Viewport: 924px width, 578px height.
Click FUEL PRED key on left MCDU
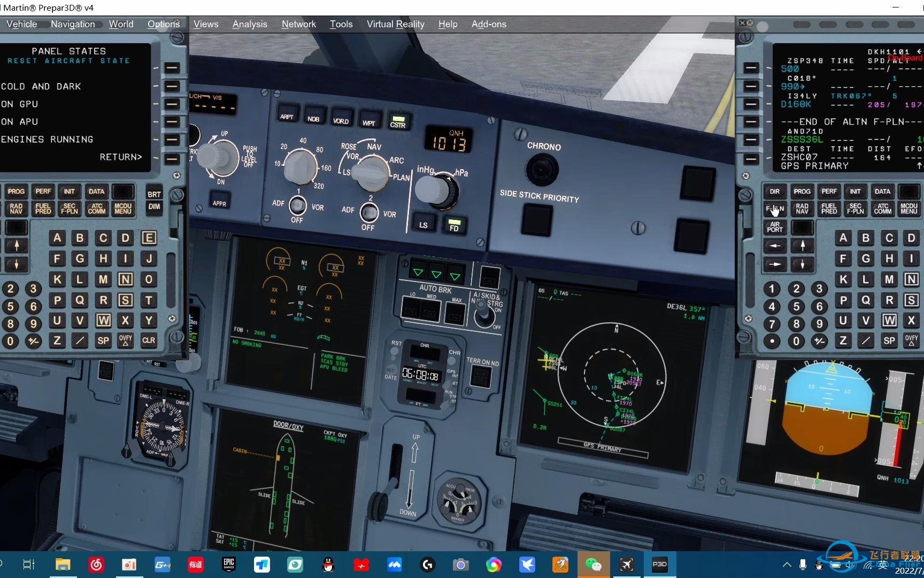[x=43, y=209]
